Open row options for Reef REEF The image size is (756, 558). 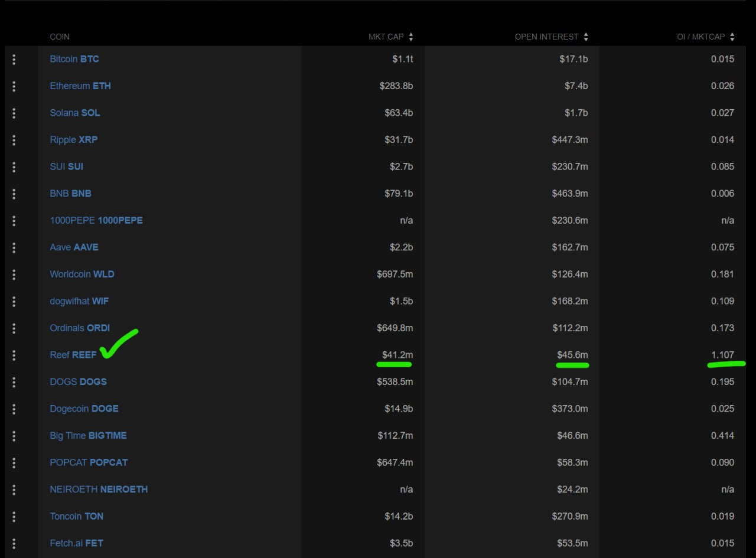click(x=14, y=355)
